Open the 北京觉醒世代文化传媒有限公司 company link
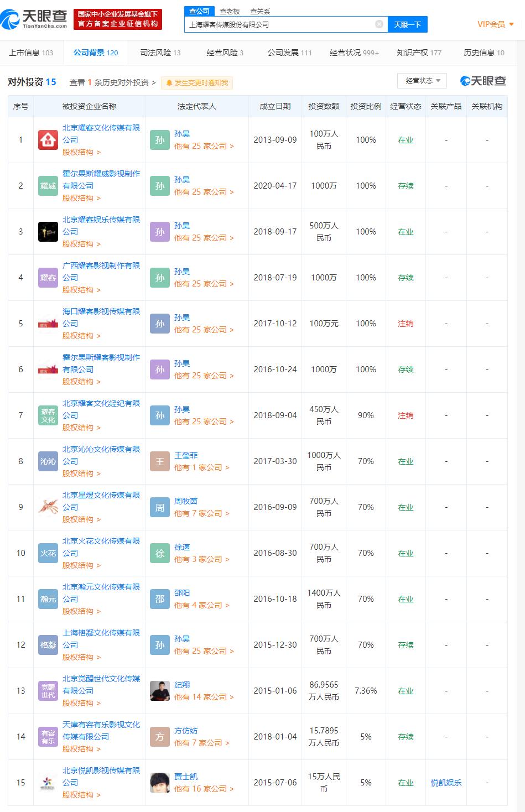Image resolution: width=525 pixels, height=812 pixels. [x=101, y=685]
